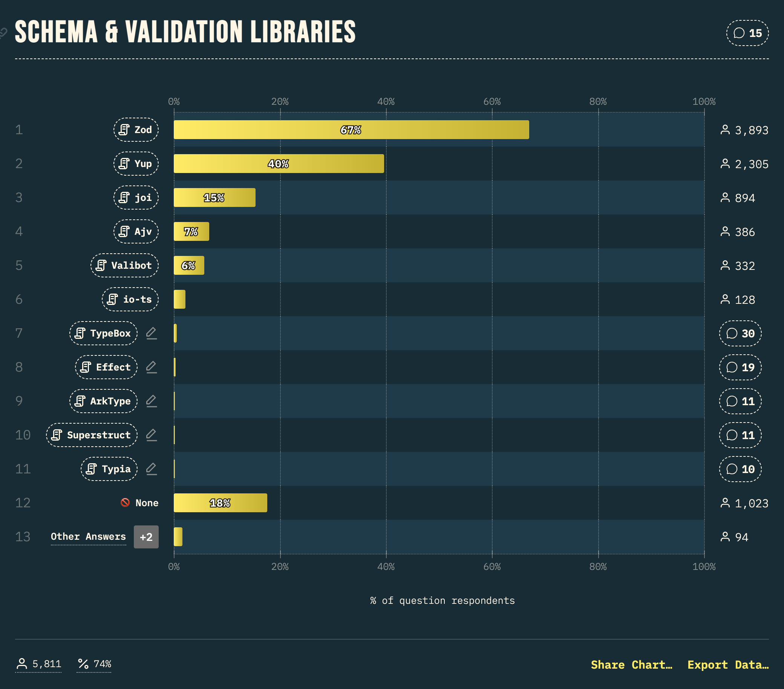Viewport: 784px width, 689px height.
Task: Click the Zod 67% yellow bar
Action: point(351,130)
